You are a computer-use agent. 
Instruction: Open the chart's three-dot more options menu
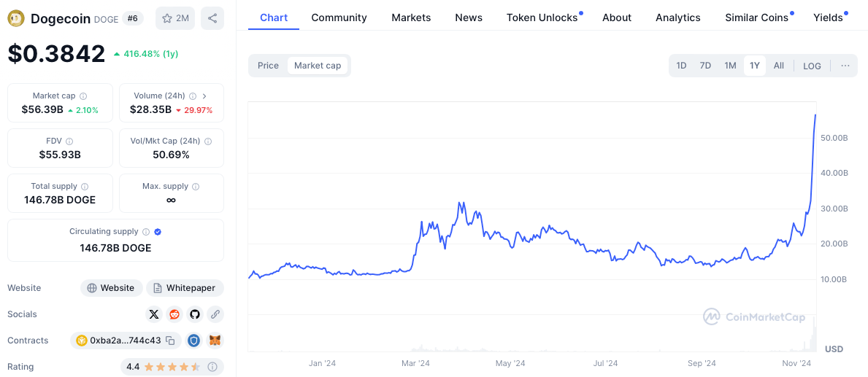pos(845,66)
